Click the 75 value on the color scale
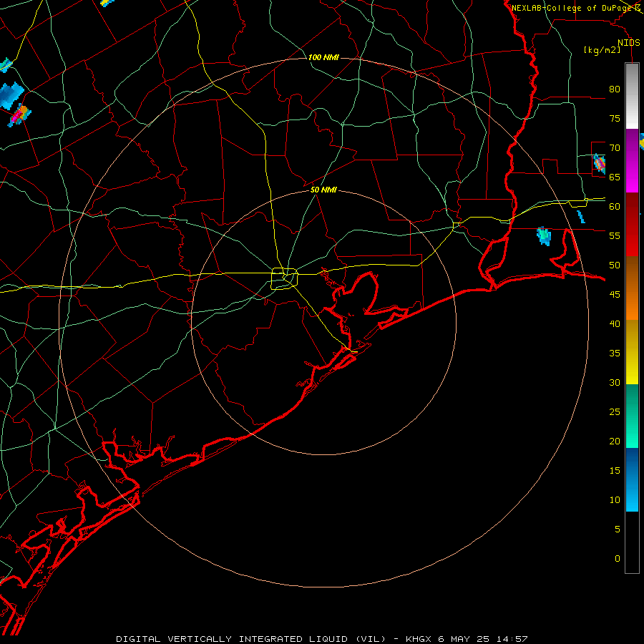This screenshot has height=644, width=644. coord(615,118)
